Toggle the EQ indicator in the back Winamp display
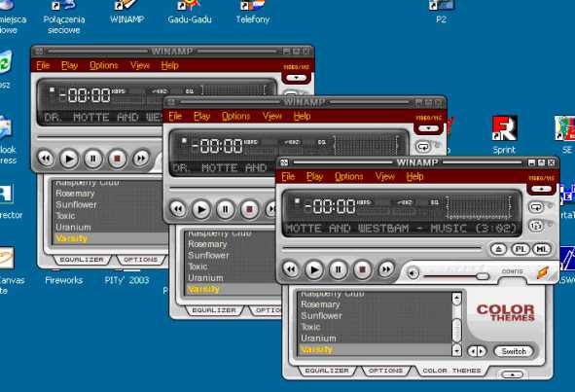This screenshot has width=575, height=392. point(189,91)
